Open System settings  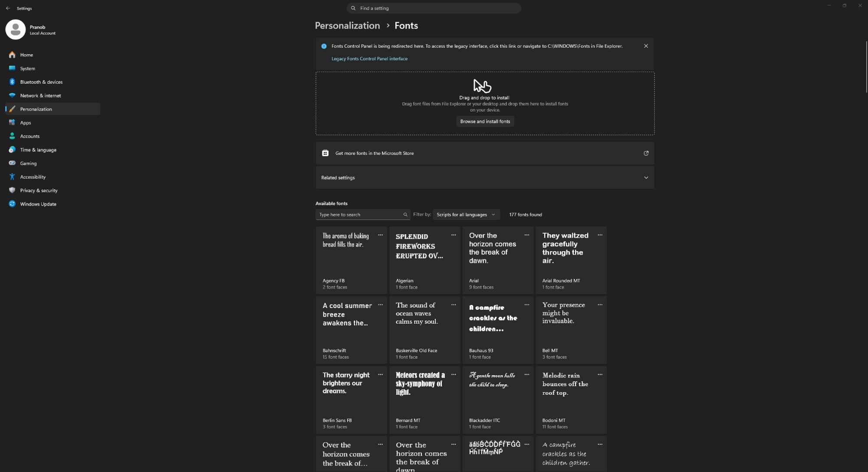[x=53, y=69]
